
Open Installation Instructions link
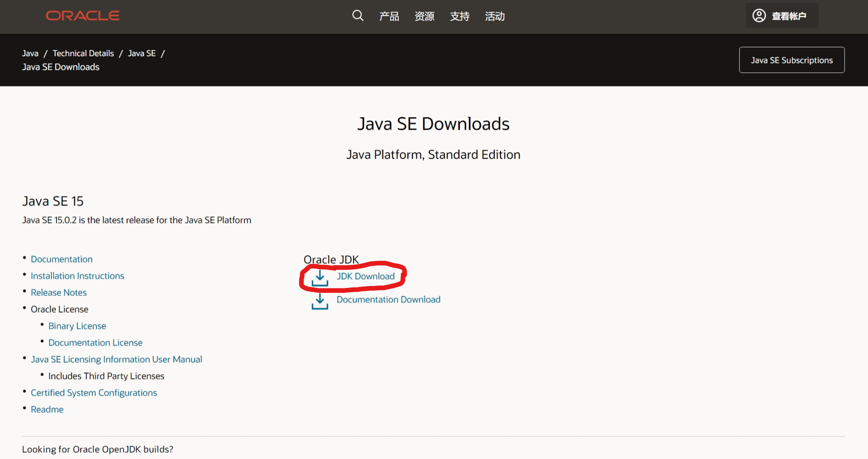pos(77,276)
